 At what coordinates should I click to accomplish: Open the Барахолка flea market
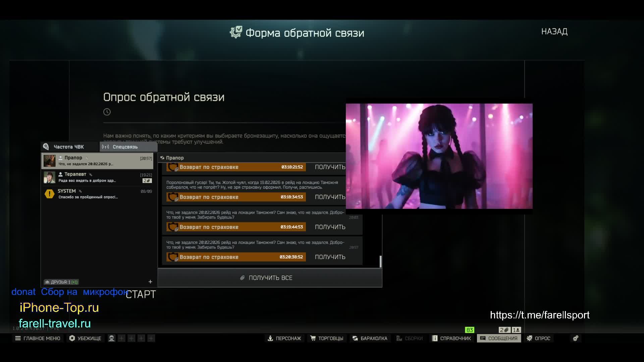pos(370,338)
